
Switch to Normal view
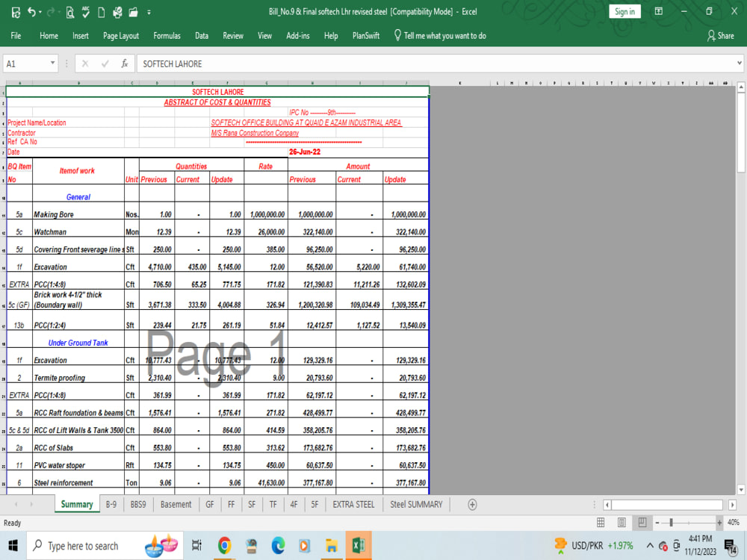[x=601, y=521]
